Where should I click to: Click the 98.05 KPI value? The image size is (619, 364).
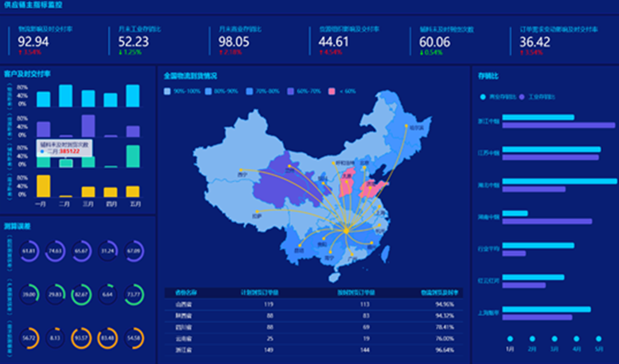(234, 42)
